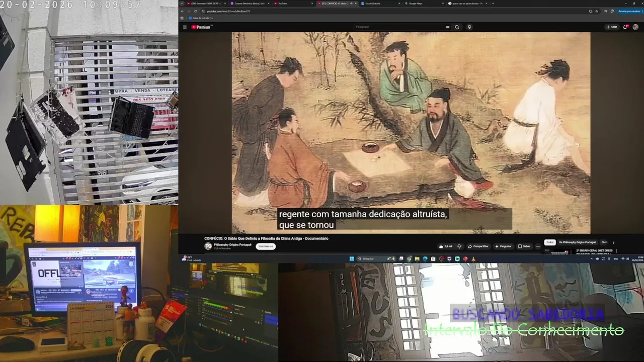Open more actions ellipsis below video
Image resolution: width=644 pixels, height=362 pixels.
pos(538,246)
